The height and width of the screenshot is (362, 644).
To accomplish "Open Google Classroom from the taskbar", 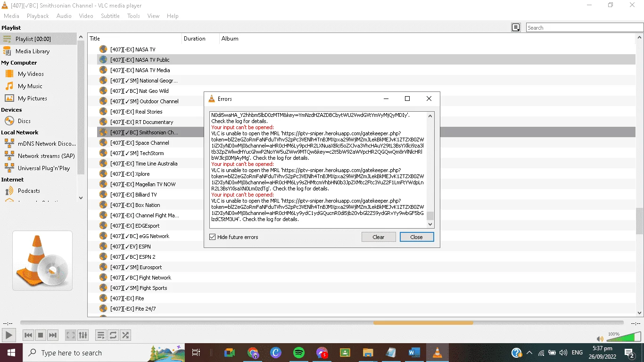I will (345, 353).
